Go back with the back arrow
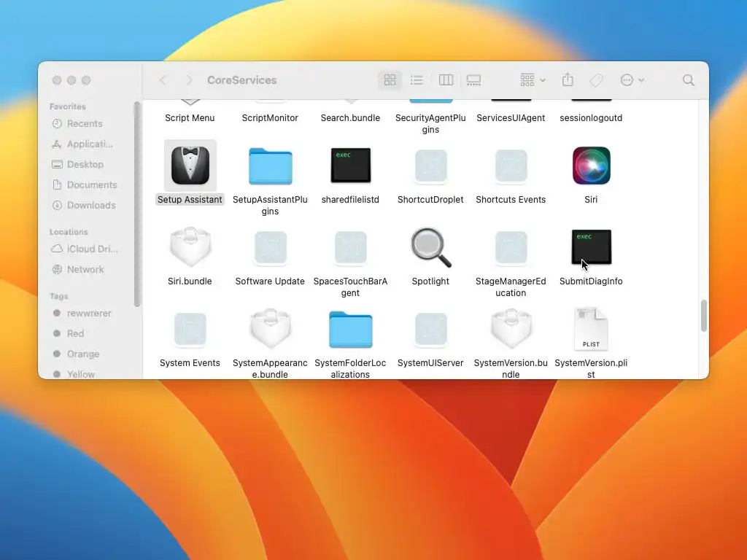747x560 pixels. point(163,80)
